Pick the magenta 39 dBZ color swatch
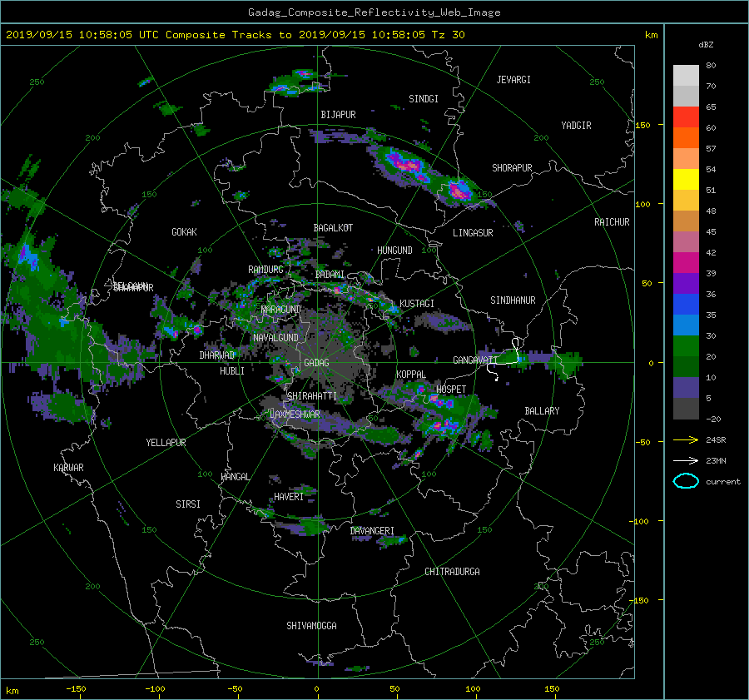The height and width of the screenshot is (700, 749). point(686,263)
